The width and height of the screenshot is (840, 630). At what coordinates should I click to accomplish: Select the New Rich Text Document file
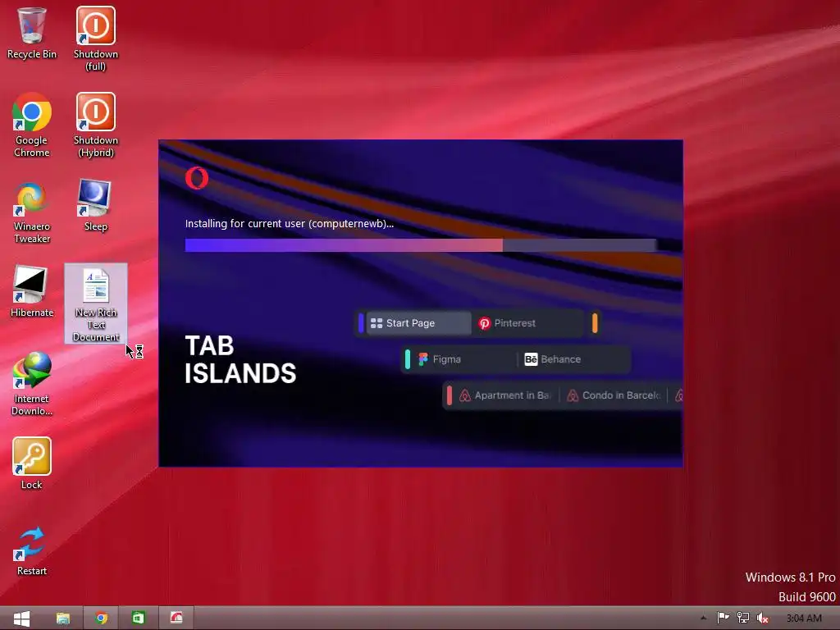point(96,304)
